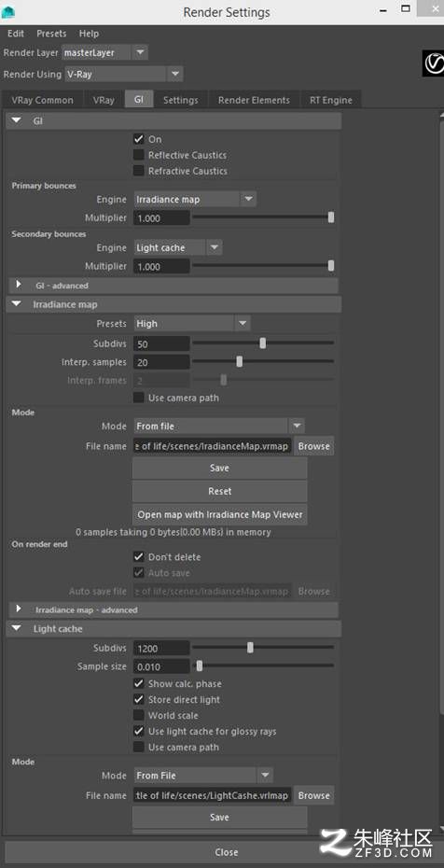Click the Irradiance map Reset button
The width and height of the screenshot is (444, 868).
point(219,492)
